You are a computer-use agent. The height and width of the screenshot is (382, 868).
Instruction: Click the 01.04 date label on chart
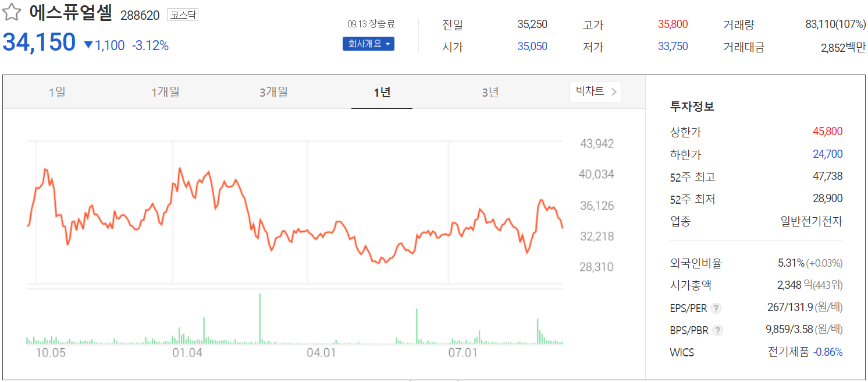coord(188,353)
